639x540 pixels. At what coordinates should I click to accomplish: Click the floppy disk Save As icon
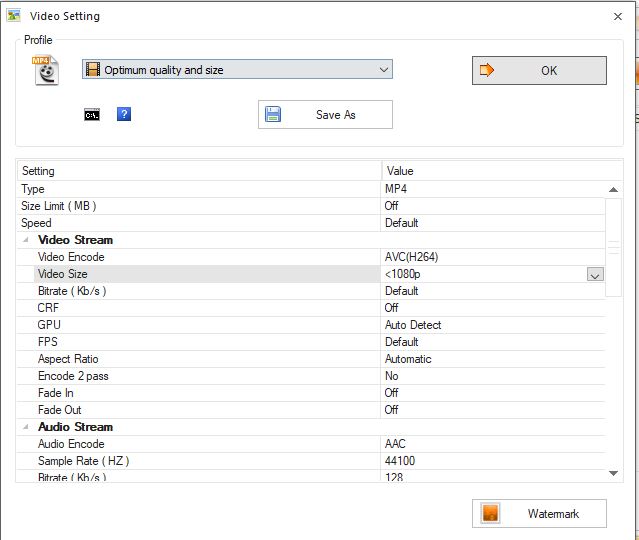[273, 115]
